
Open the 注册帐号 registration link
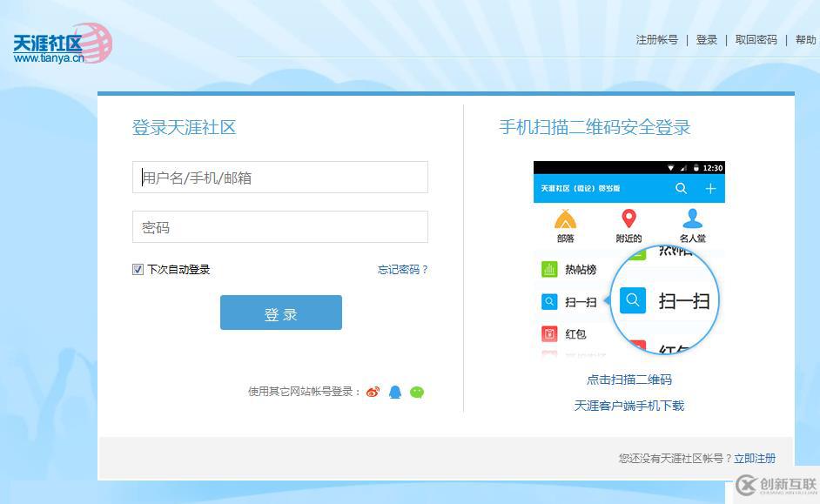pos(656,39)
